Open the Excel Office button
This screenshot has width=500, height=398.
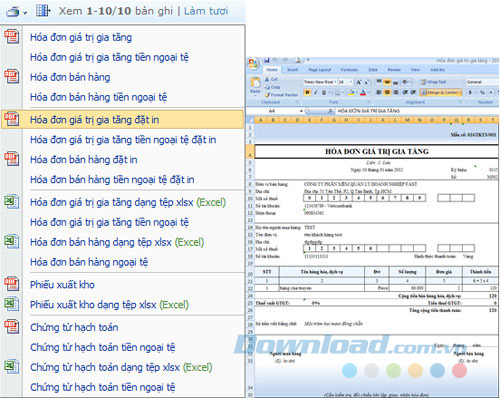tap(253, 63)
